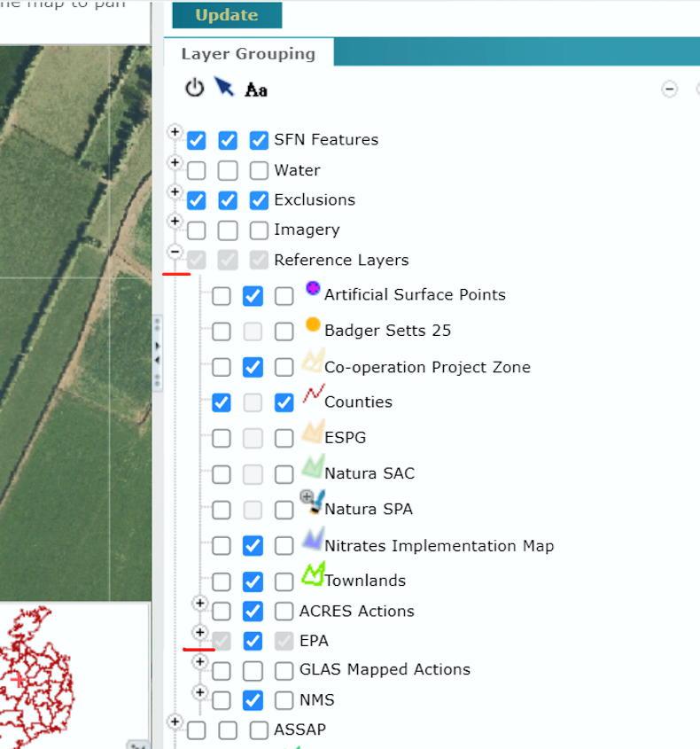The height and width of the screenshot is (749, 700).
Task: Click the power icon in layer header
Action: [x=194, y=88]
